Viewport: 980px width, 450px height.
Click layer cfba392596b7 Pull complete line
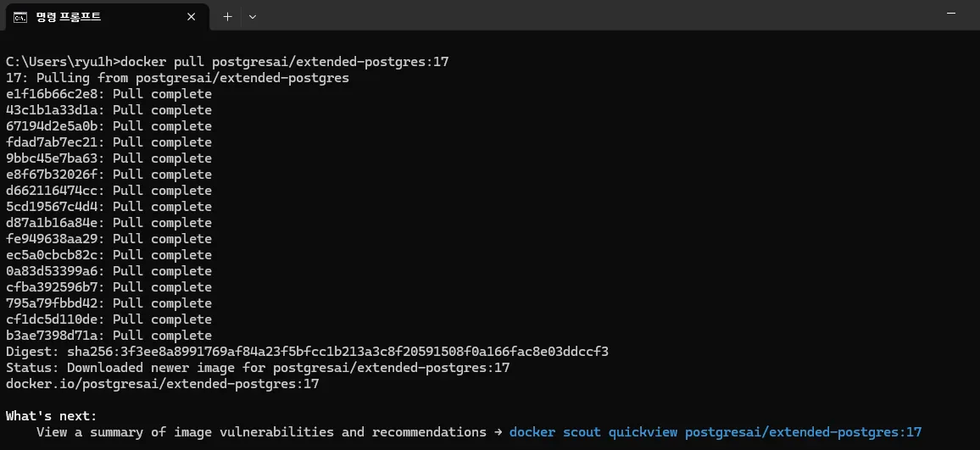point(109,287)
